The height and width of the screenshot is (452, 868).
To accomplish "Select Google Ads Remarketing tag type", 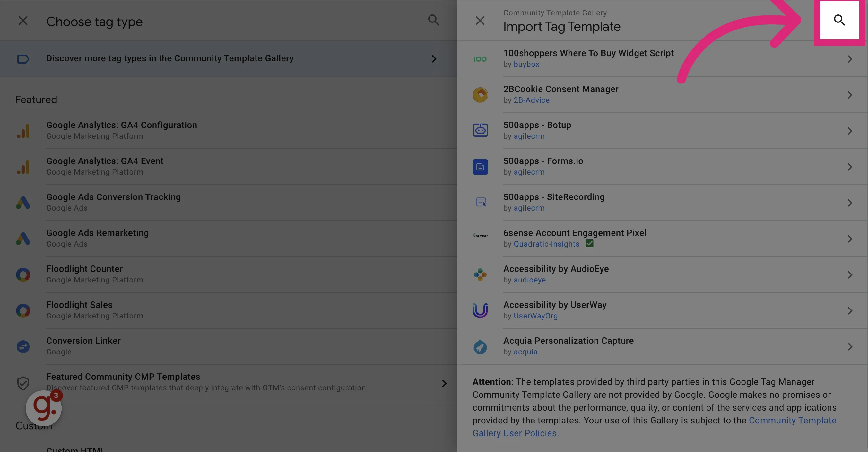I will click(251, 239).
